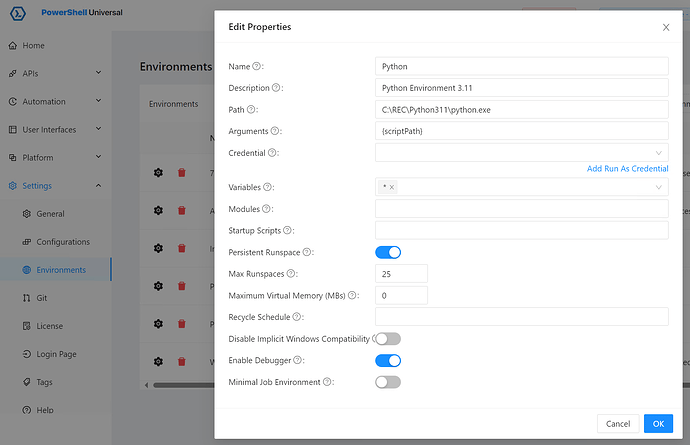Select Environments in the sidebar

point(55,270)
